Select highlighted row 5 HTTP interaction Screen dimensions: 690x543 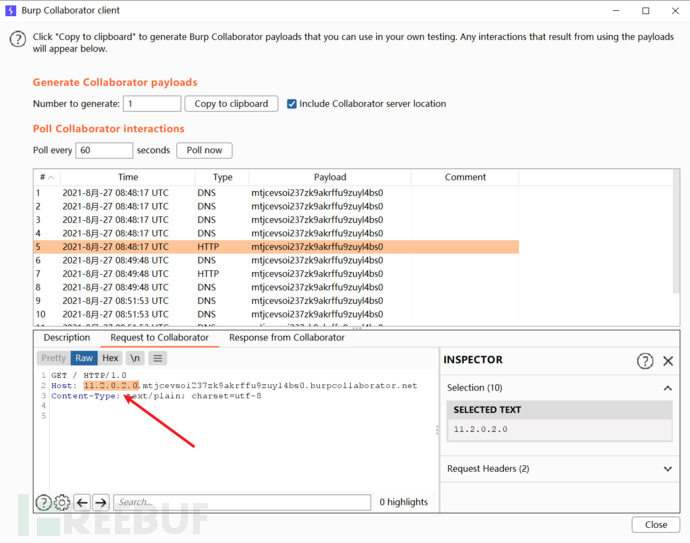coord(276,247)
